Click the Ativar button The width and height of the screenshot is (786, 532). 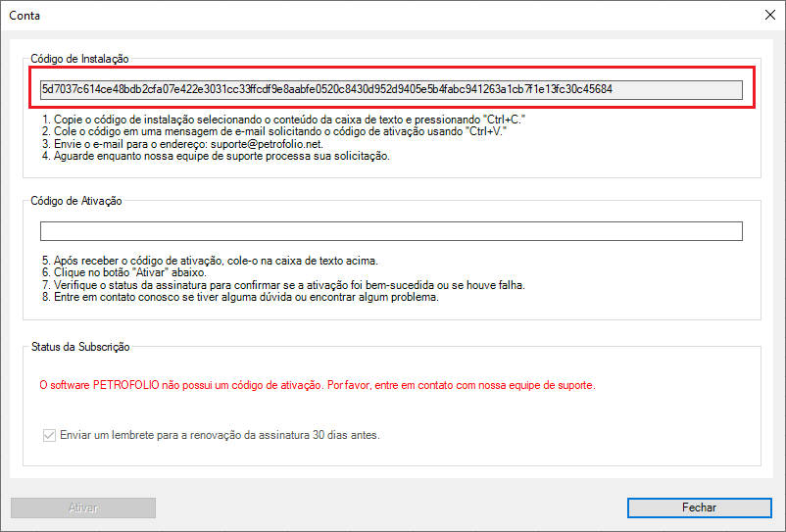pos(83,508)
